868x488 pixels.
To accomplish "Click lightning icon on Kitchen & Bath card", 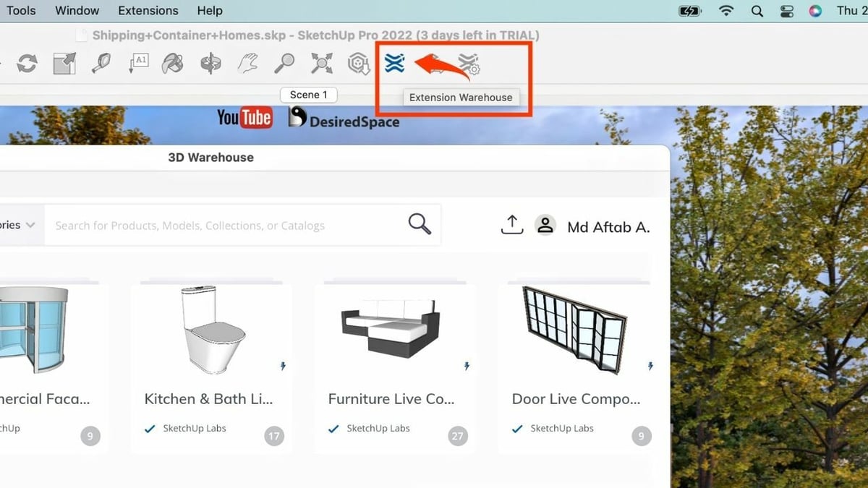I will (283, 367).
